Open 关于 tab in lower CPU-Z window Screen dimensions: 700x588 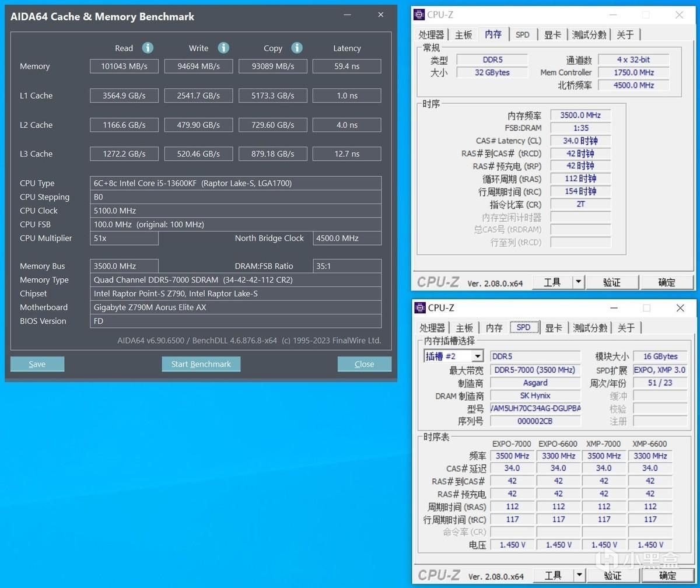point(626,328)
